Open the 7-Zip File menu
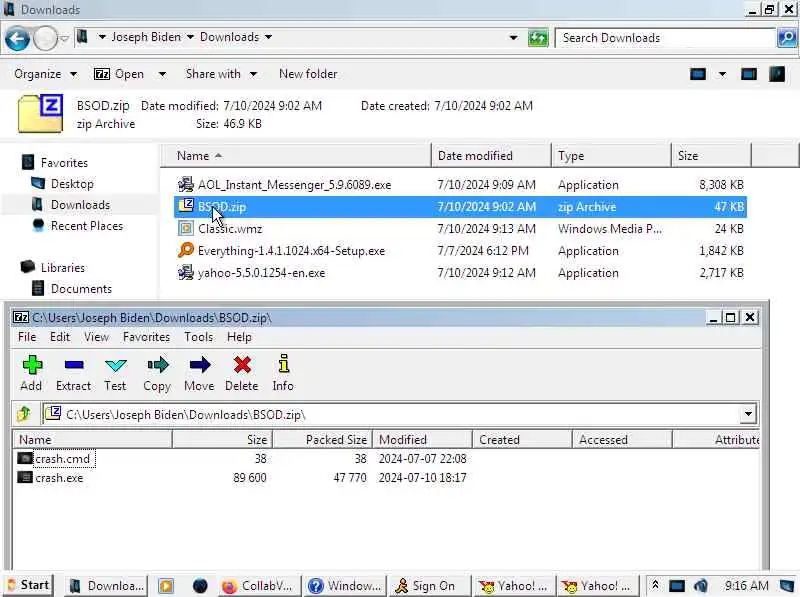The width and height of the screenshot is (800, 597). [x=27, y=337]
